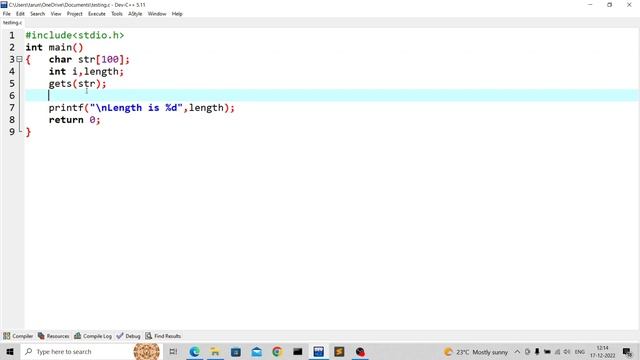
Task: Open Task View from taskbar
Action: (173, 351)
